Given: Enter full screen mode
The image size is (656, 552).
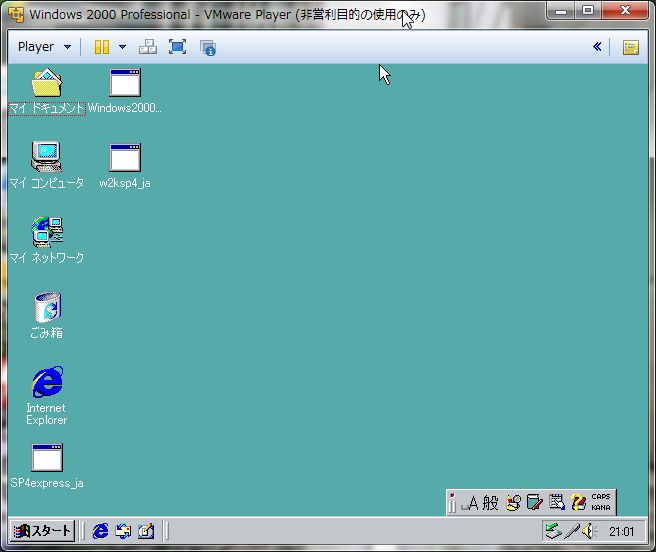Looking at the screenshot, I should pyautogui.click(x=177, y=47).
